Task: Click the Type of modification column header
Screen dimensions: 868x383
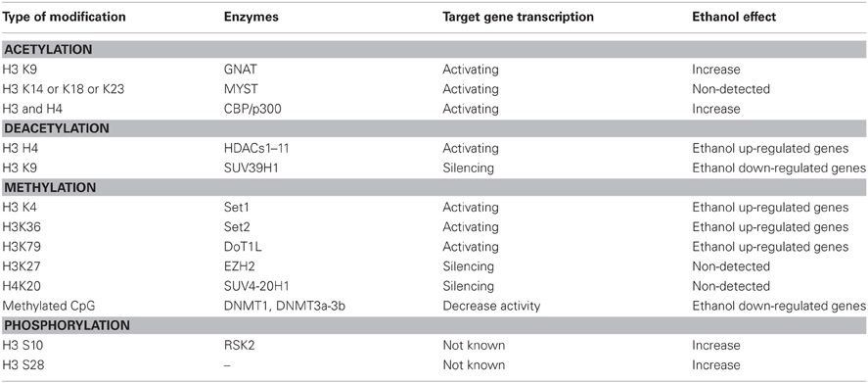Action: [x=65, y=18]
